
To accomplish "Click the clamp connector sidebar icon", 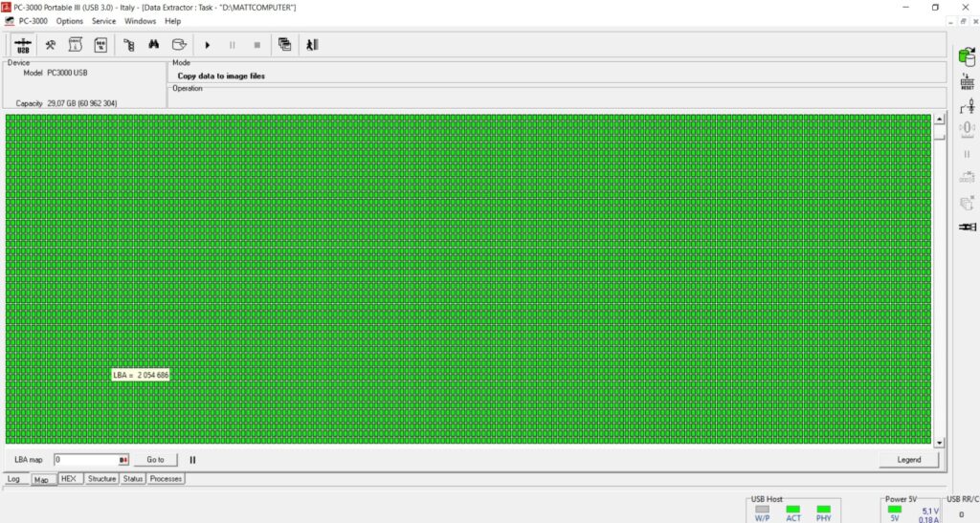I will click(x=968, y=227).
